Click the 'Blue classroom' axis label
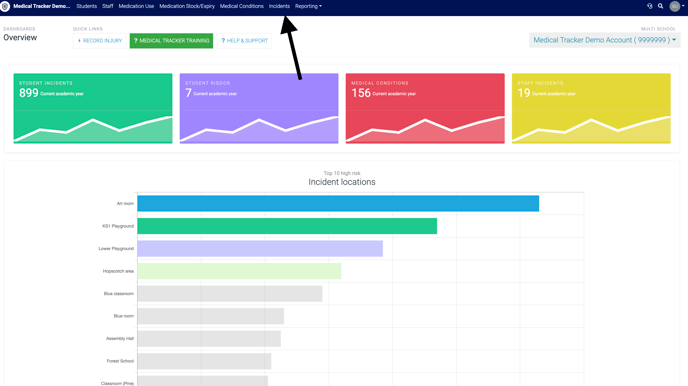Image resolution: width=688 pixels, height=386 pixels. pos(119,293)
